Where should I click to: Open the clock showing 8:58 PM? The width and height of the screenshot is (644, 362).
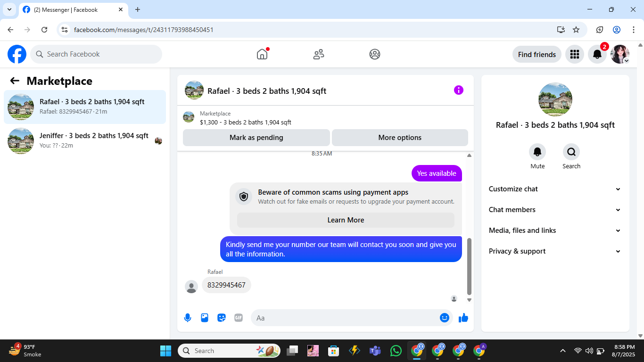(x=625, y=350)
